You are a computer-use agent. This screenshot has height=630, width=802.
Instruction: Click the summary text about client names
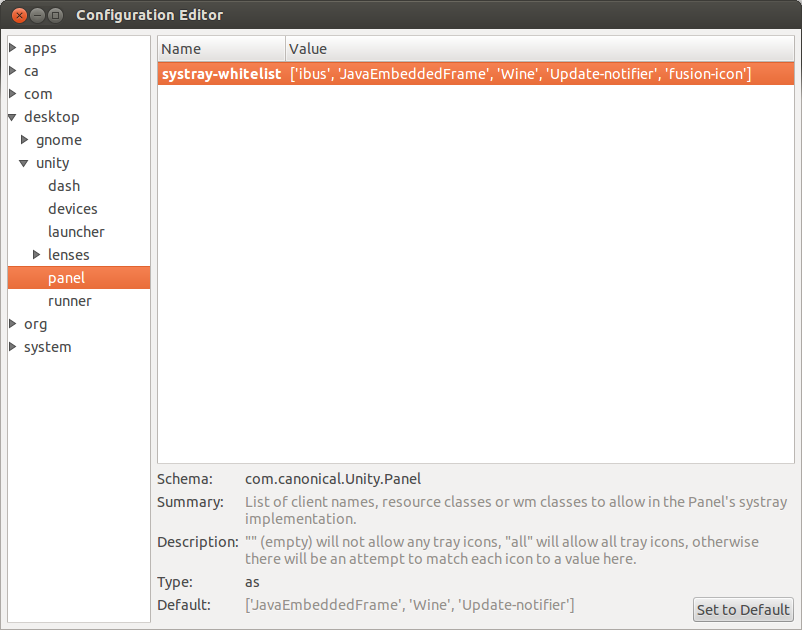516,510
